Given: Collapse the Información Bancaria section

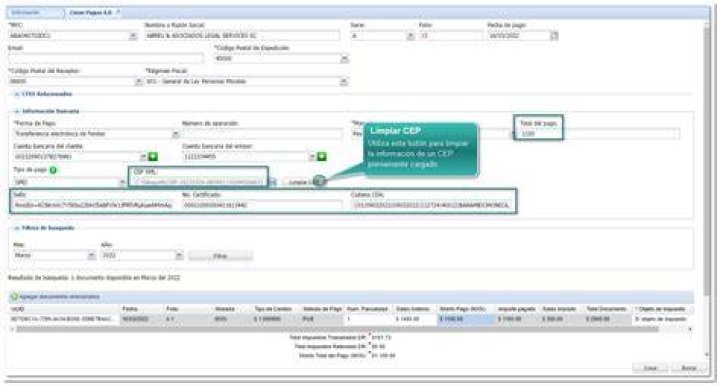Looking at the screenshot, I should point(17,112).
